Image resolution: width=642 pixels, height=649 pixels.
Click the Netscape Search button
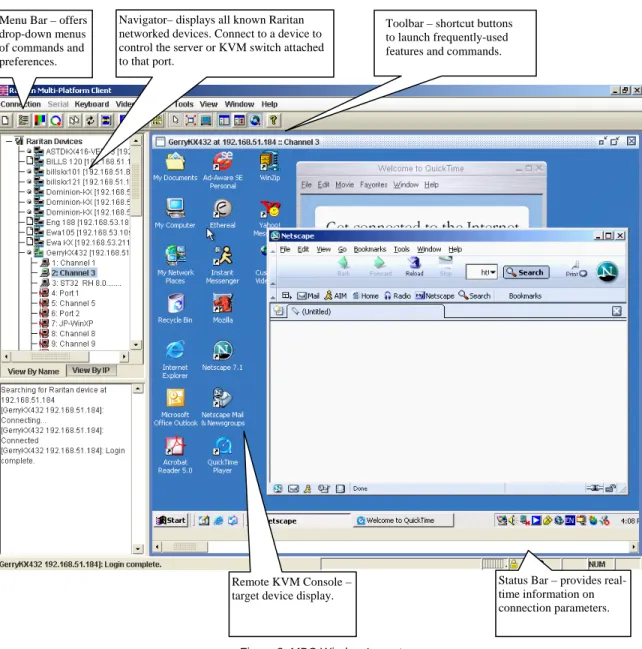[526, 272]
